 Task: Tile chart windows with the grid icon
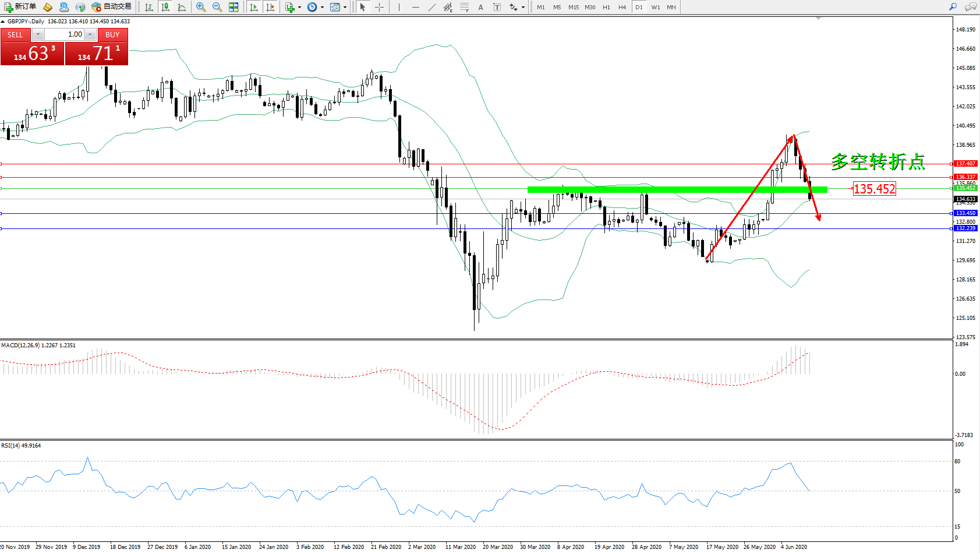click(x=233, y=7)
